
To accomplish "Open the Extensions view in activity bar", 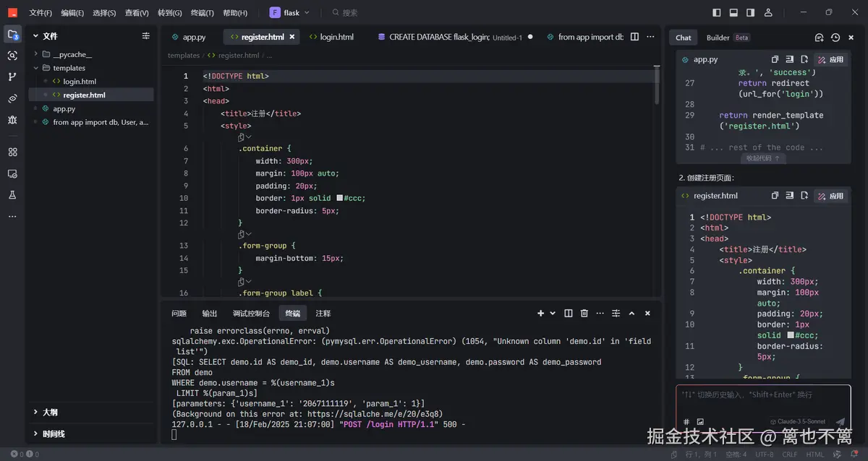I will pyautogui.click(x=12, y=152).
